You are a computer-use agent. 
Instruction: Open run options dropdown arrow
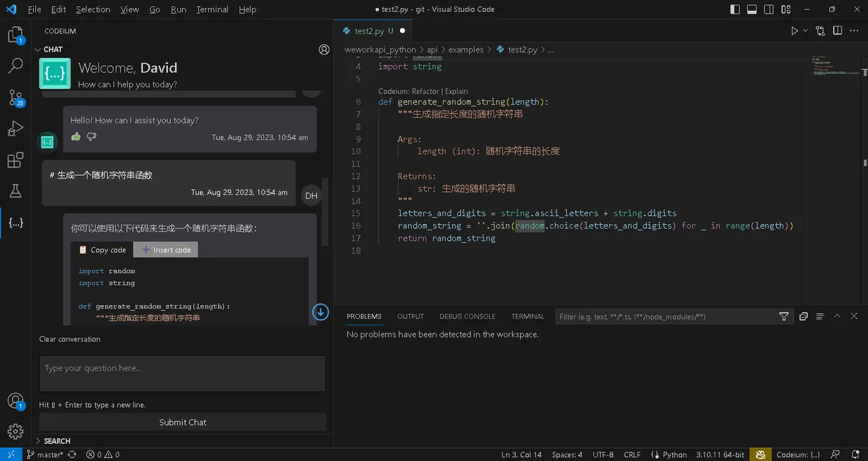click(806, 31)
